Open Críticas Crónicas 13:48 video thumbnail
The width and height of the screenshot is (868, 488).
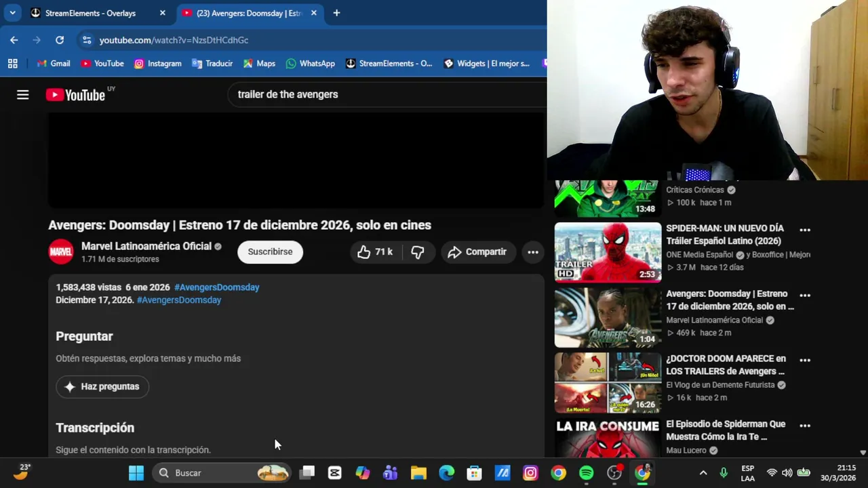[608, 198]
